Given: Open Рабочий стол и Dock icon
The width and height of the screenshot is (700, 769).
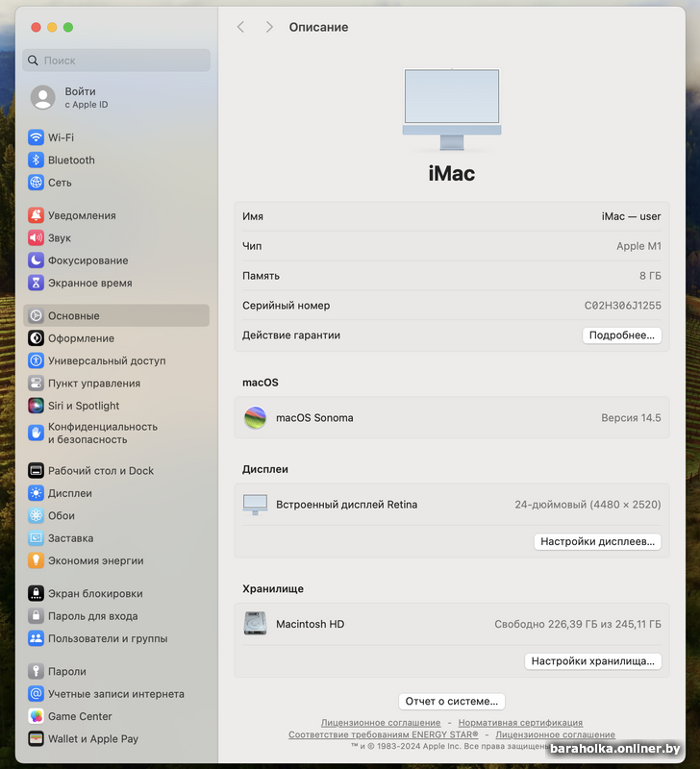Looking at the screenshot, I should [36, 471].
